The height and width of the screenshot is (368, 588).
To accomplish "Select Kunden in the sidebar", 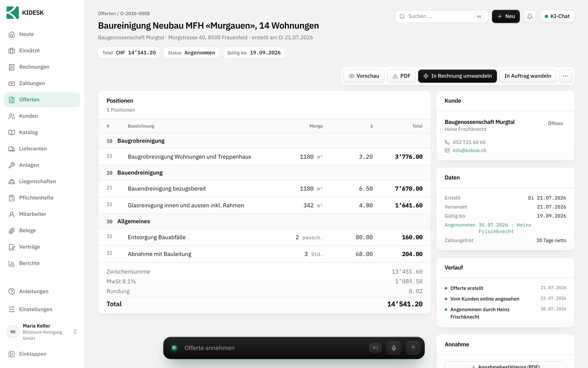I will tap(42, 116).
